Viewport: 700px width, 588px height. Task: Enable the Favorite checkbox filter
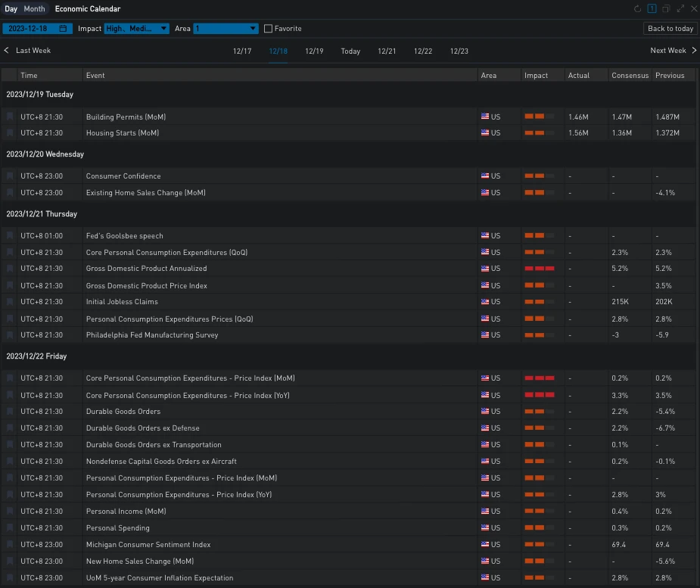(268, 29)
